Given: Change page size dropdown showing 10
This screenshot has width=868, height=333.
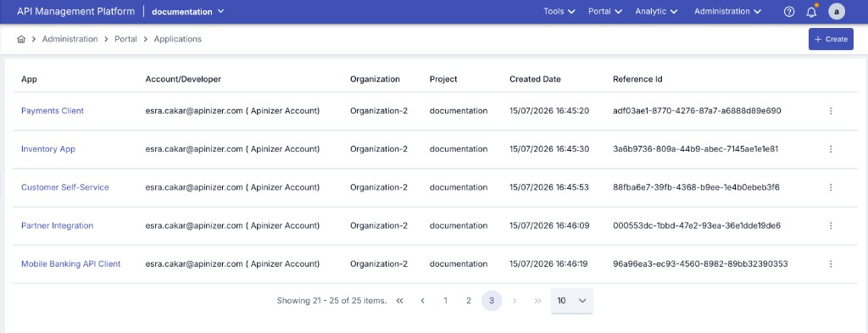Looking at the screenshot, I should [572, 301].
